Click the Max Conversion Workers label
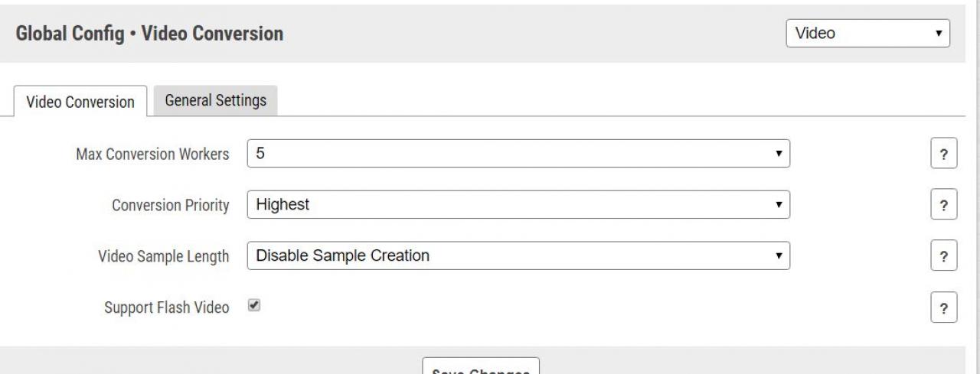Viewport: 980px width, 374px height. coord(152,154)
